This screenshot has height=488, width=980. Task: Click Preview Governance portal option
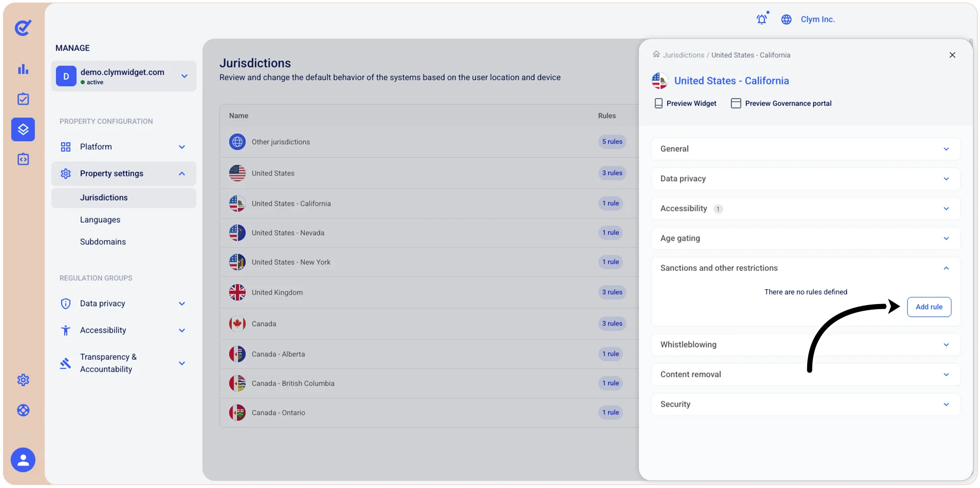point(781,103)
